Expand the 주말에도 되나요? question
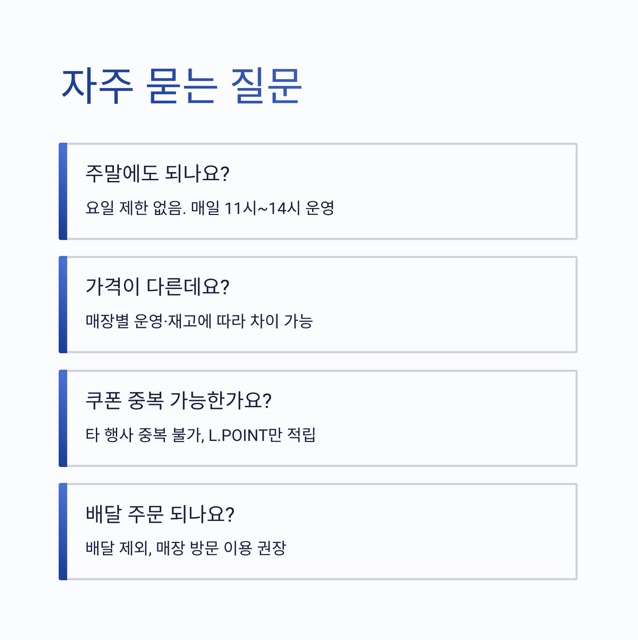The image size is (638, 640). pyautogui.click(x=158, y=173)
